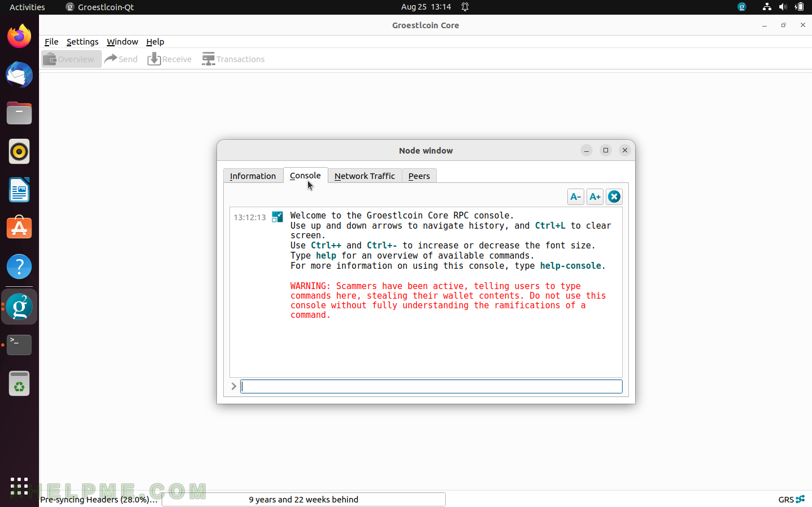Click the Overview toolbar button
812x507 pixels.
(x=71, y=59)
